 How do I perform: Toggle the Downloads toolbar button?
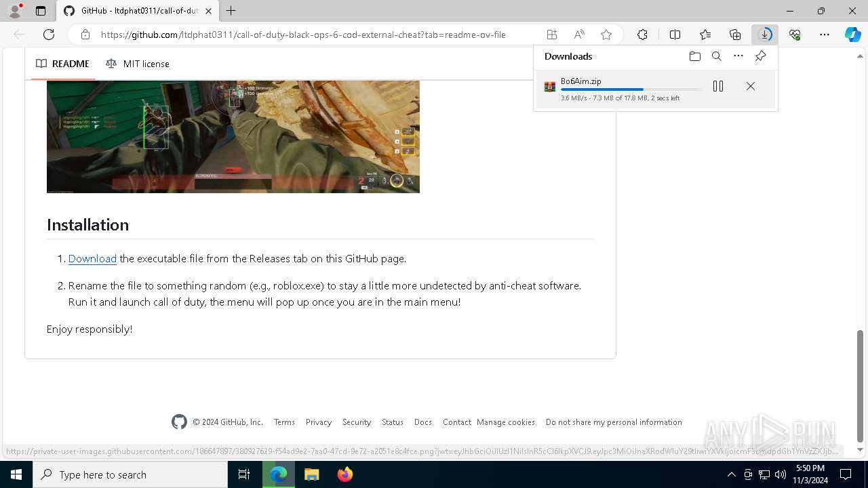765,35
